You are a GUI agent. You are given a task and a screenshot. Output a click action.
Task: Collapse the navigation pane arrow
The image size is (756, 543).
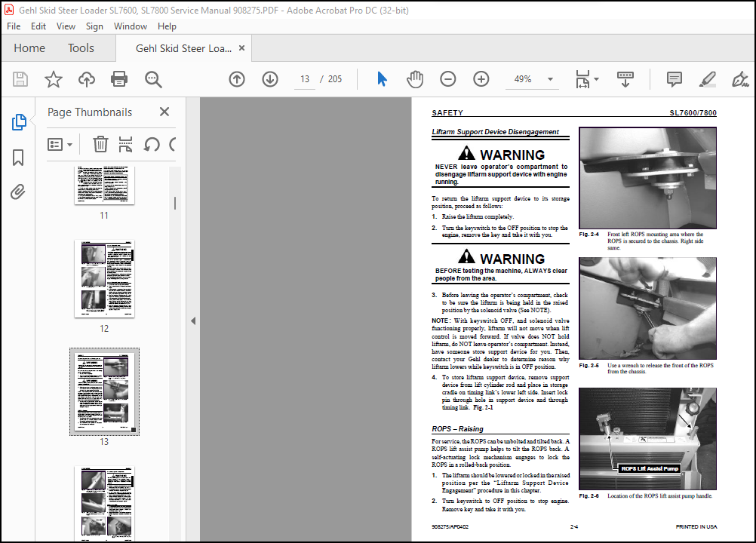pos(193,321)
